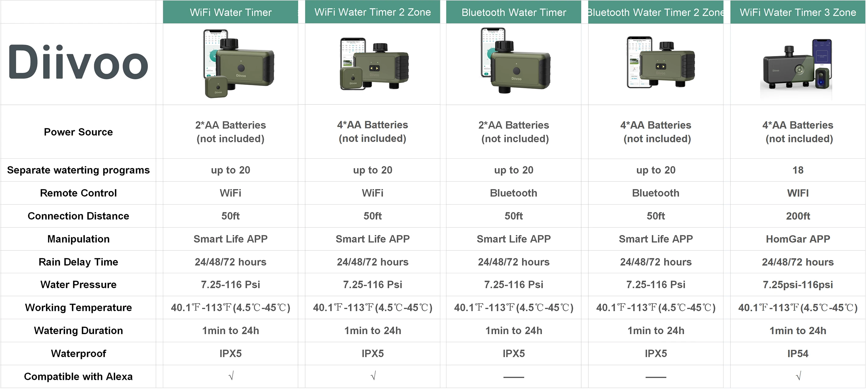Select the WiFi Water Timer 2 Zone header
868x389 pixels.
pyautogui.click(x=373, y=12)
